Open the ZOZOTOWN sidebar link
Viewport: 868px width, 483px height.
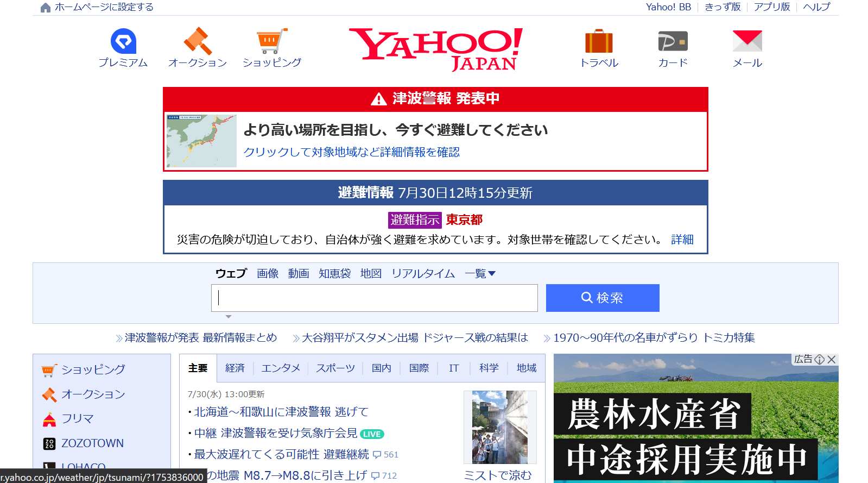pyautogui.click(x=92, y=443)
